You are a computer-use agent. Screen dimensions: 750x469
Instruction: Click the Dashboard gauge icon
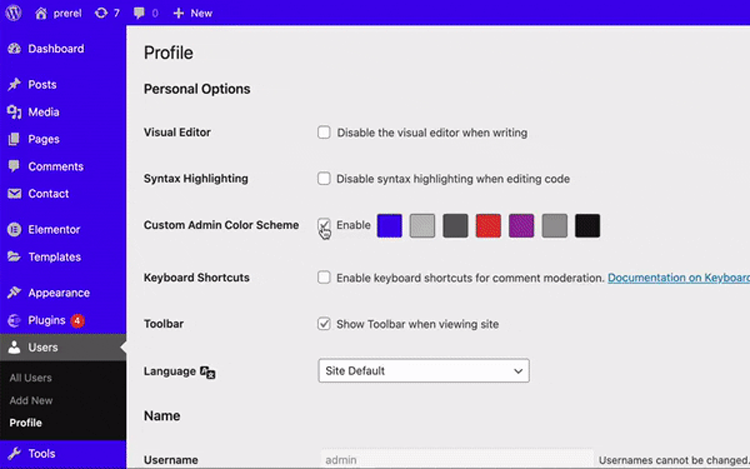click(14, 48)
